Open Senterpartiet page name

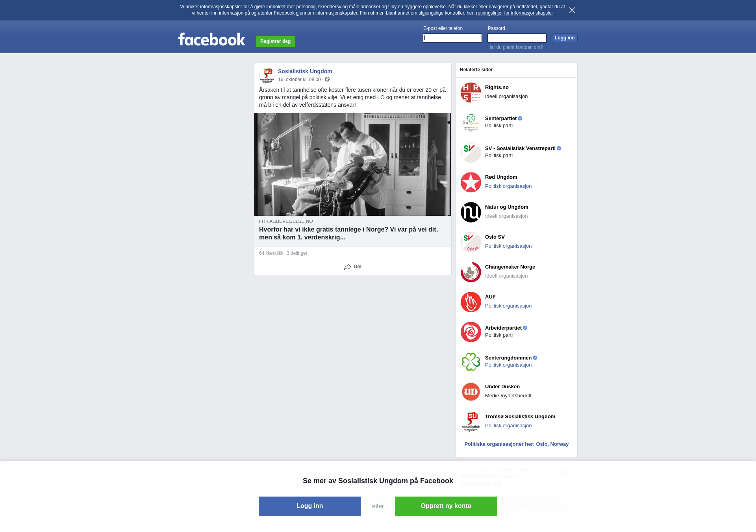coord(501,119)
